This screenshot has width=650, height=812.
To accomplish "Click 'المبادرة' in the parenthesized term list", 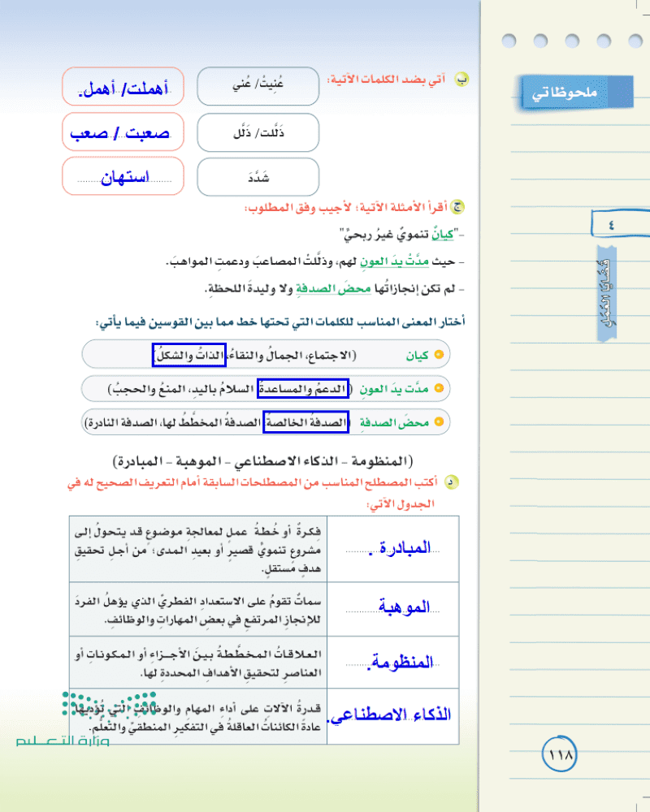I will coord(142,460).
